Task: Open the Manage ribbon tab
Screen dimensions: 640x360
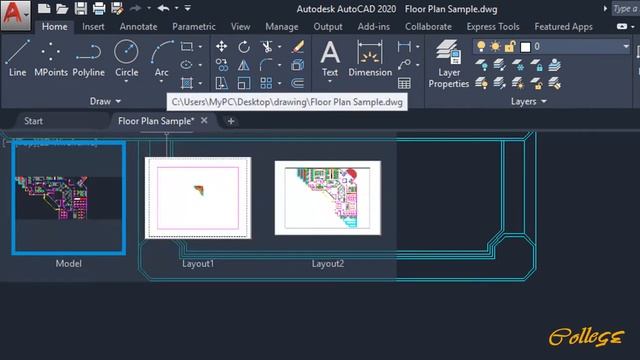Action: (282, 27)
